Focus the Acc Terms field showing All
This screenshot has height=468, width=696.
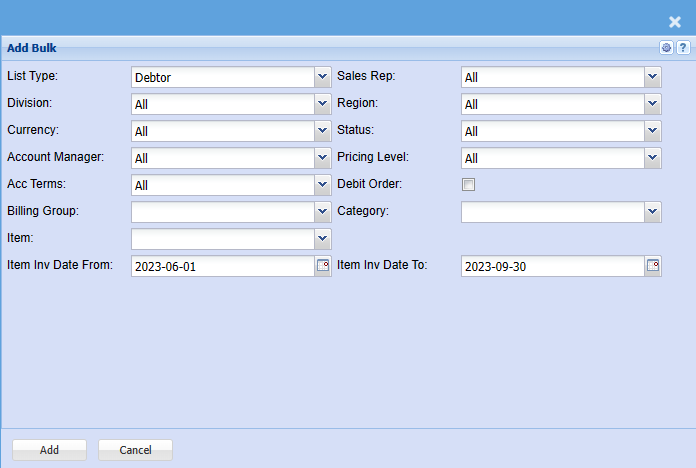point(223,185)
